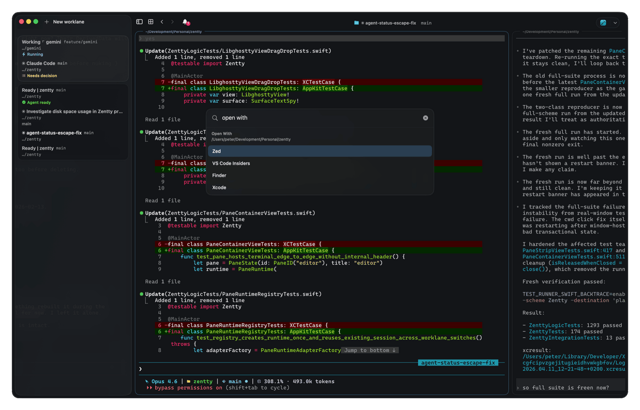This screenshot has width=640, height=410.
Task: Select Zed in Open With list
Action: [x=320, y=151]
